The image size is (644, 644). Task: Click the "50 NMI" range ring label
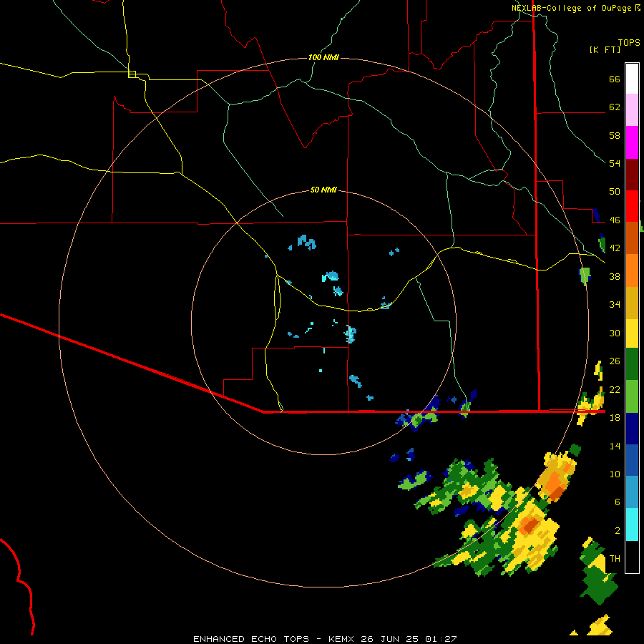pyautogui.click(x=323, y=190)
